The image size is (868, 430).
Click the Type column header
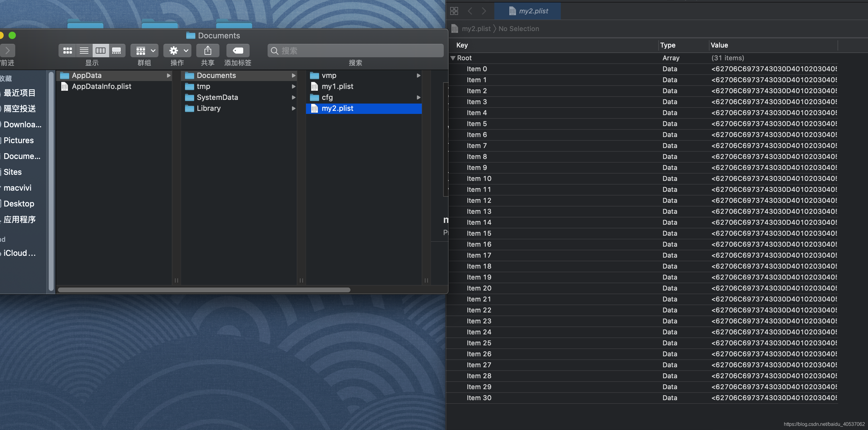tap(667, 45)
